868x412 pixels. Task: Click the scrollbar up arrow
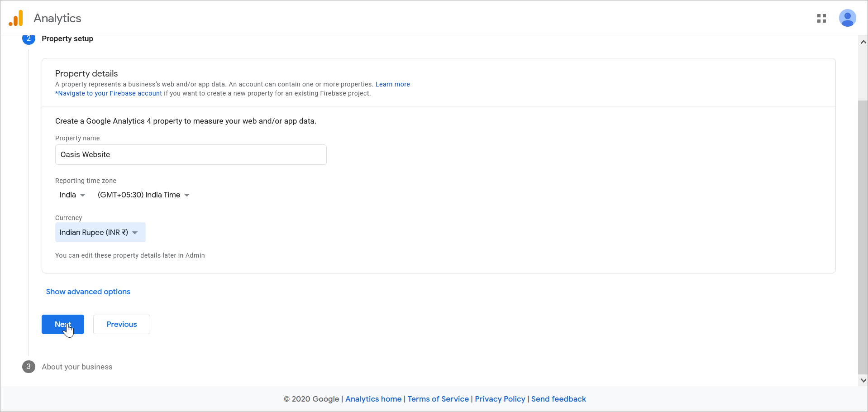[863, 42]
